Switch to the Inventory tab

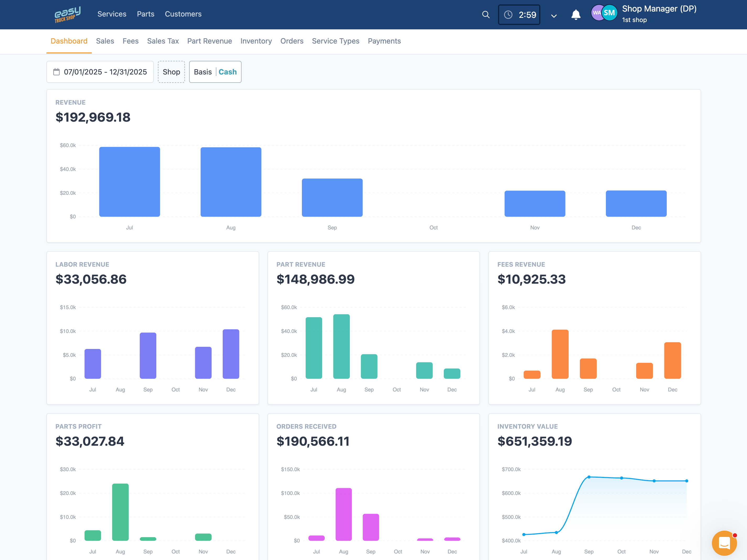click(256, 41)
